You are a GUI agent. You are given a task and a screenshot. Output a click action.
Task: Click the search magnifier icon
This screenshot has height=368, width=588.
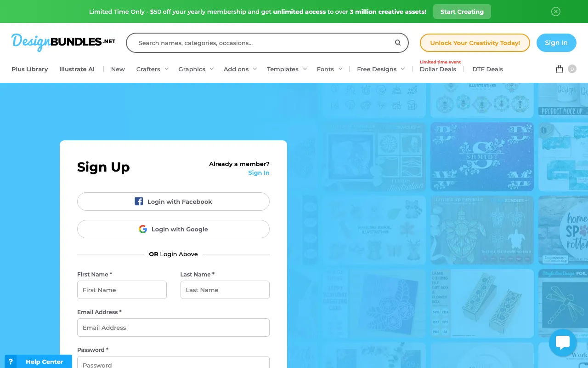coord(398,43)
